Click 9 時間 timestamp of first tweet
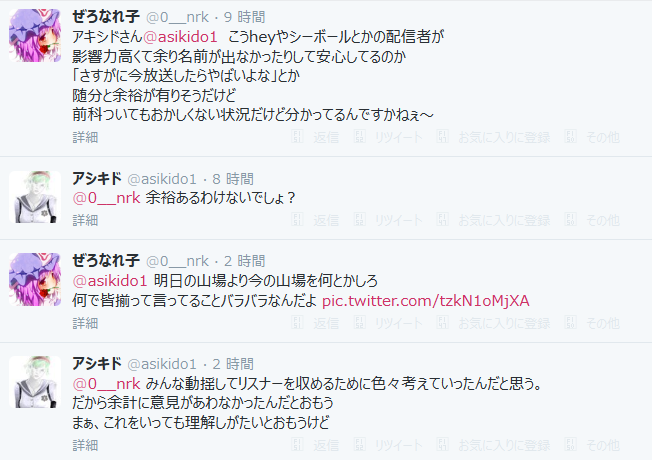This screenshot has height=460, width=652. coord(244,17)
